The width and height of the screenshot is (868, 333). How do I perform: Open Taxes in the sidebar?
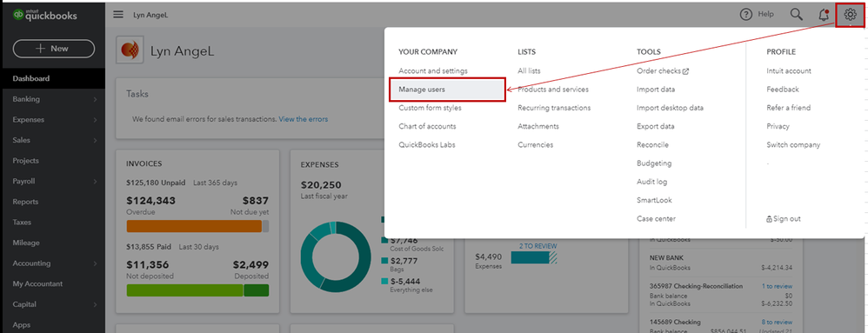(22, 223)
